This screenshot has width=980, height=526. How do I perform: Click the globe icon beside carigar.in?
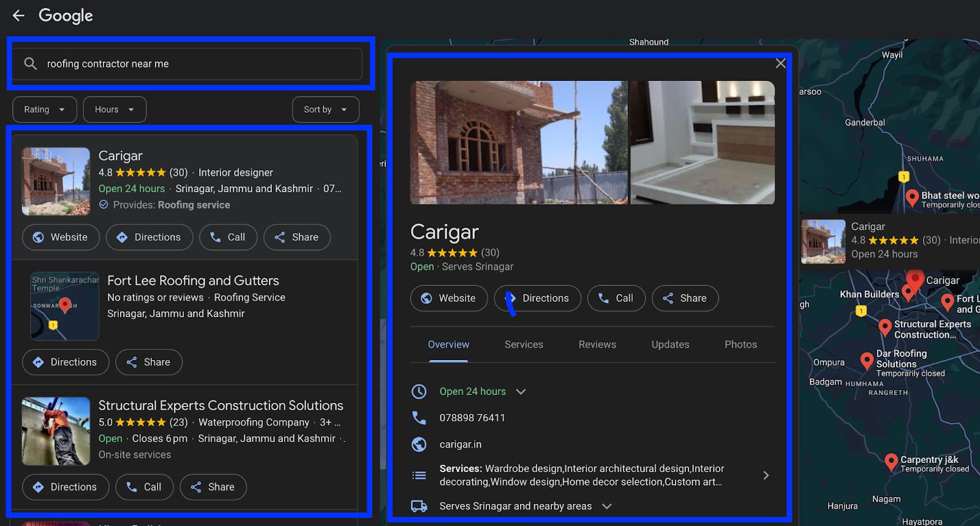click(419, 445)
